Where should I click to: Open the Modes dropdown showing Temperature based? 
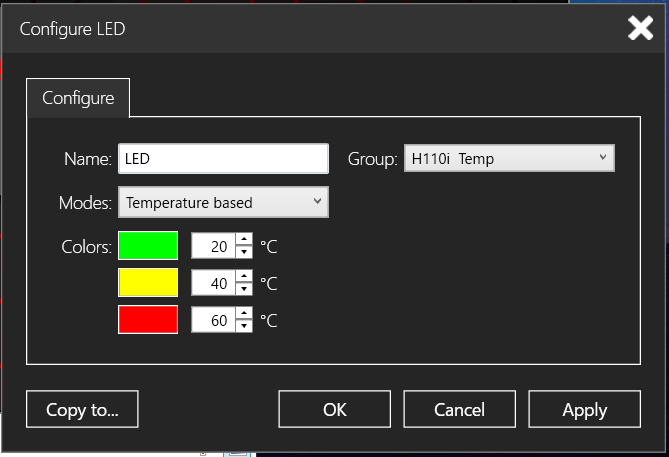[223, 202]
